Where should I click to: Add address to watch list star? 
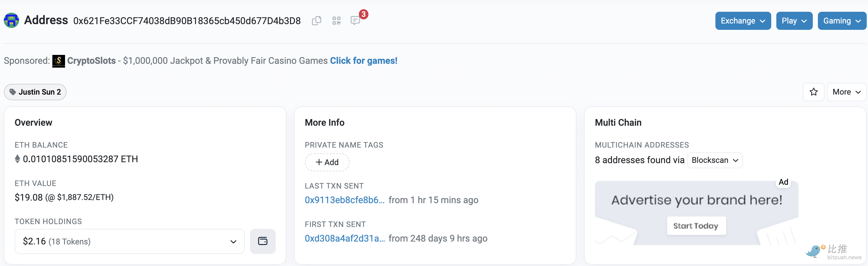(813, 92)
